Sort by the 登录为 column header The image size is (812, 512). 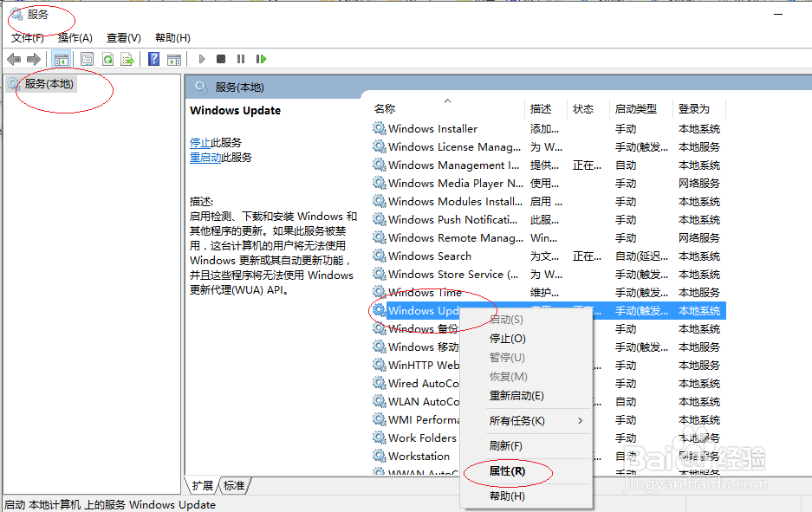[699, 108]
